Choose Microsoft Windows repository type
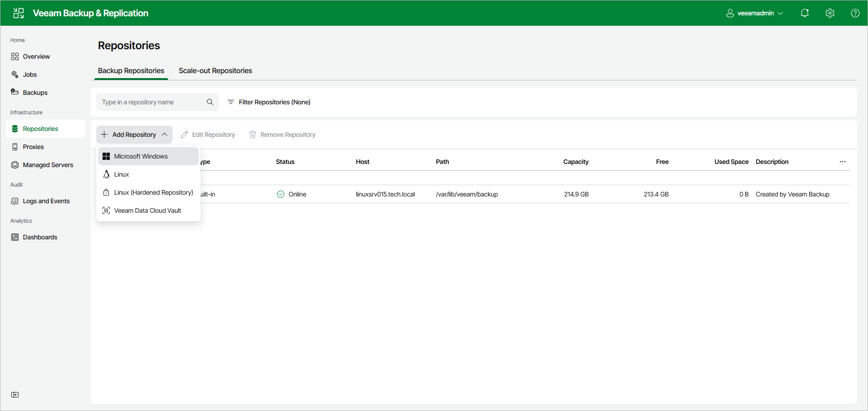The height and width of the screenshot is (411, 868). pyautogui.click(x=148, y=156)
